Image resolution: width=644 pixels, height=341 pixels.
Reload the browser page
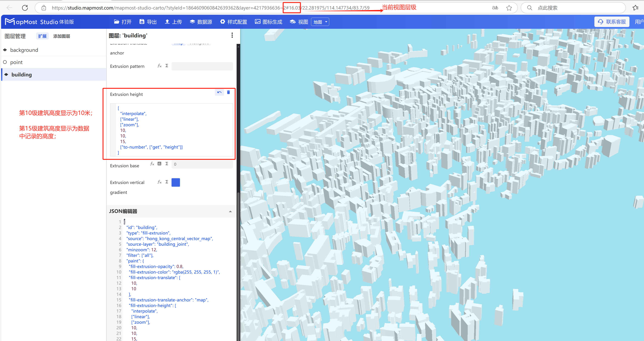[25, 8]
